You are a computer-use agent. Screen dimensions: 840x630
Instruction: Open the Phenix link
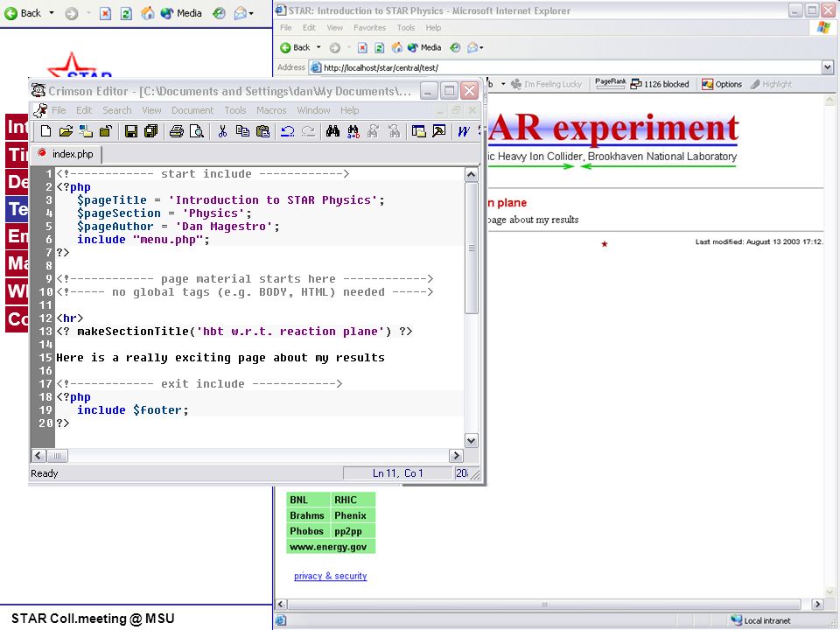tap(350, 515)
